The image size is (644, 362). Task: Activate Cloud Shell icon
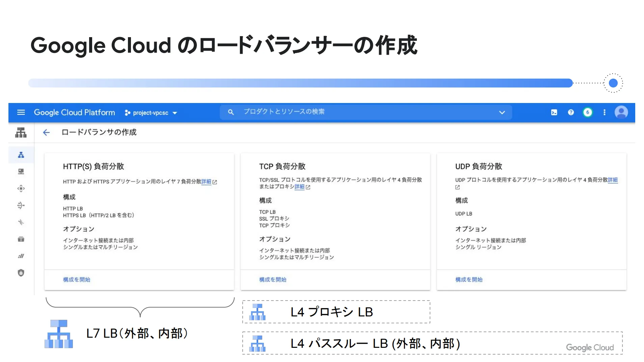(x=554, y=112)
